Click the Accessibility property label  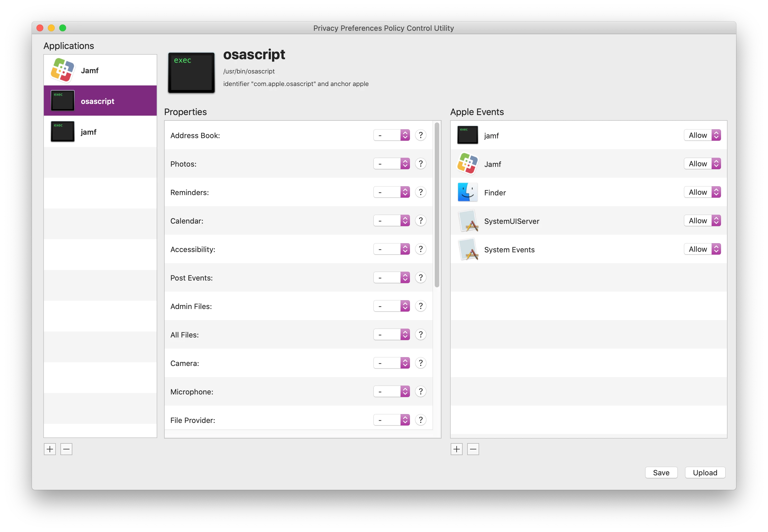(x=193, y=249)
